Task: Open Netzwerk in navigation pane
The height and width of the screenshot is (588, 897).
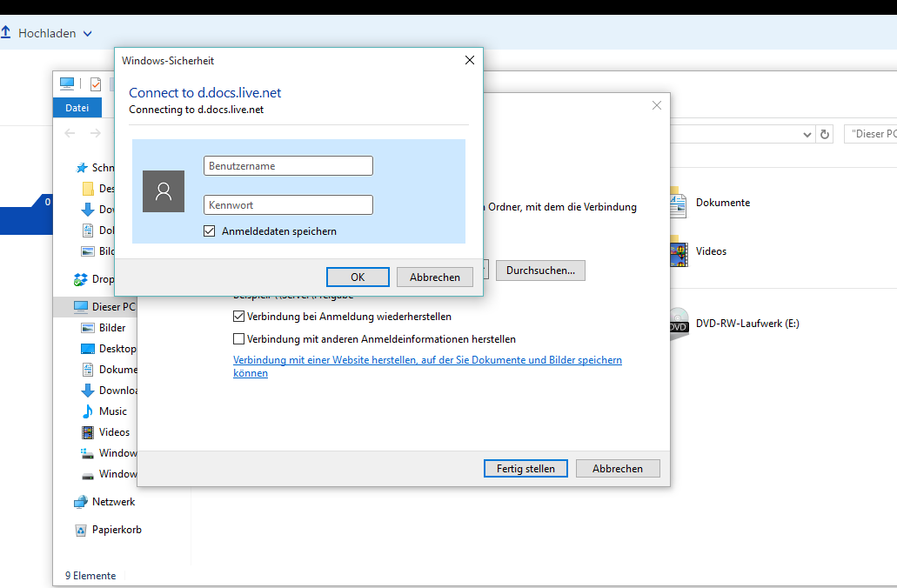Action: coord(113,502)
